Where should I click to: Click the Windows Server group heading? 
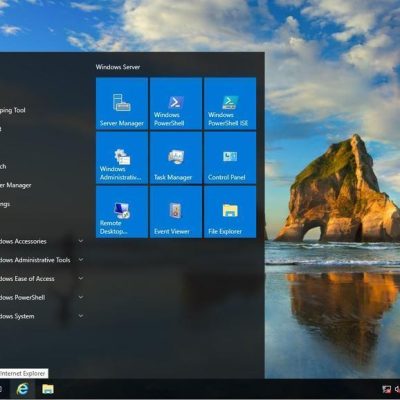pos(118,67)
